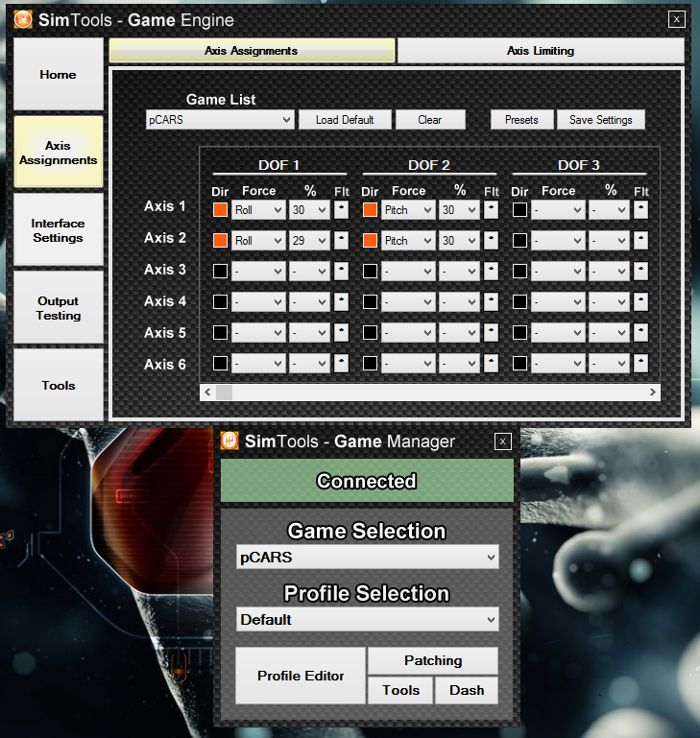This screenshot has width=700, height=738.
Task: Open Axis 1 DOF 3 filter button
Action: click(x=640, y=209)
